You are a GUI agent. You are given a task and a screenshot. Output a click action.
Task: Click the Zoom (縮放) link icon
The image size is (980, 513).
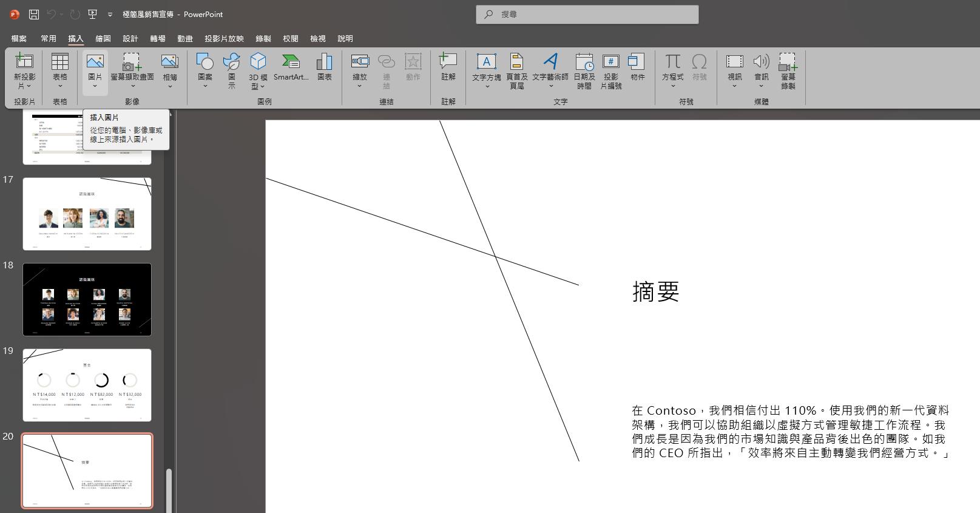pos(360,61)
